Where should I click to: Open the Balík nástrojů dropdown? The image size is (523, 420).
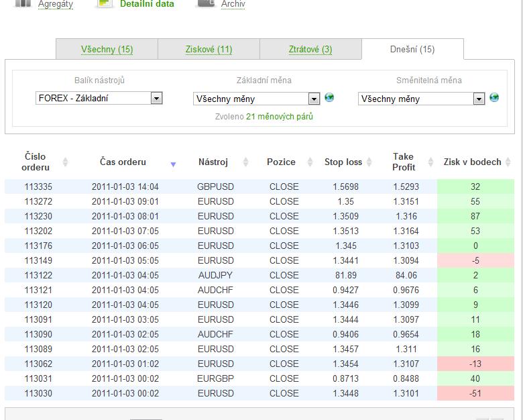point(99,98)
